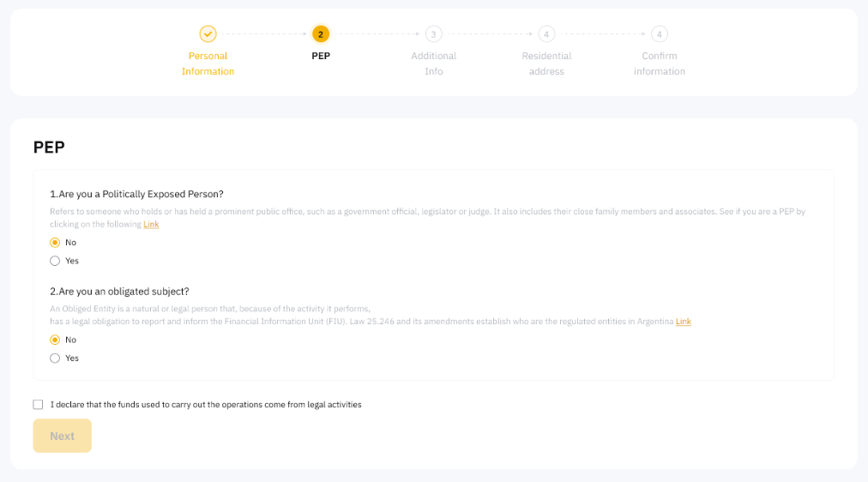The height and width of the screenshot is (482, 868).
Task: Select No for obligated subject question
Action: (x=55, y=340)
